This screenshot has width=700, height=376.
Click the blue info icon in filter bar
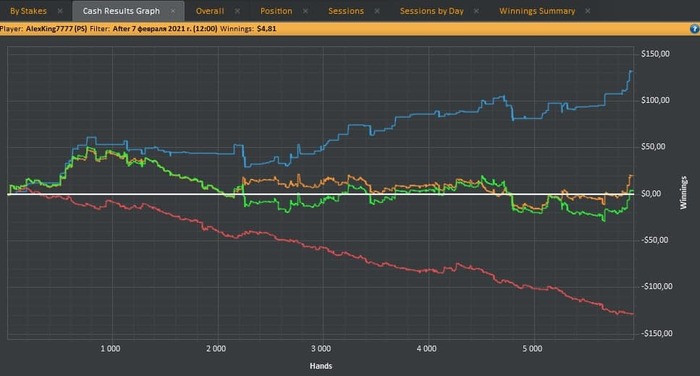(694, 29)
